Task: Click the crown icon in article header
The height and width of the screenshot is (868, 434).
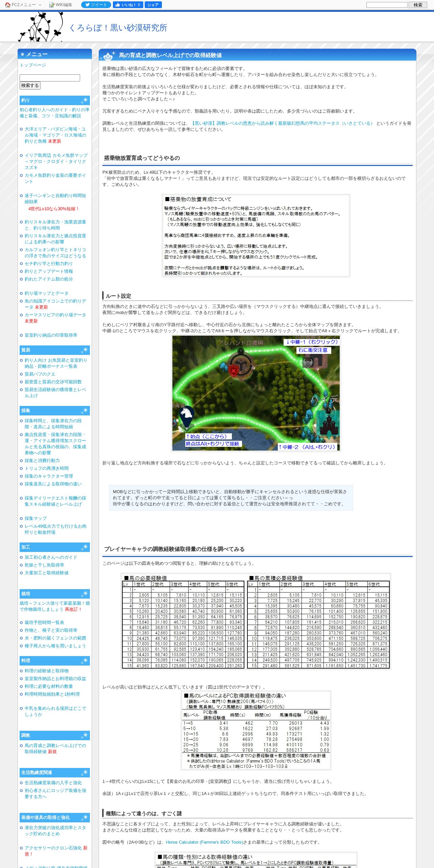Action: 108,56
